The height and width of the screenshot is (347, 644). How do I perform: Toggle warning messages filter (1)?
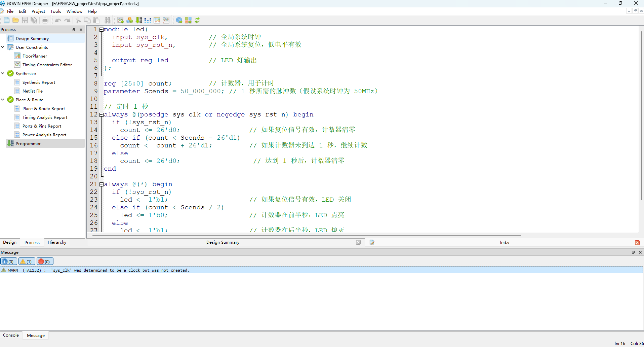click(x=27, y=262)
